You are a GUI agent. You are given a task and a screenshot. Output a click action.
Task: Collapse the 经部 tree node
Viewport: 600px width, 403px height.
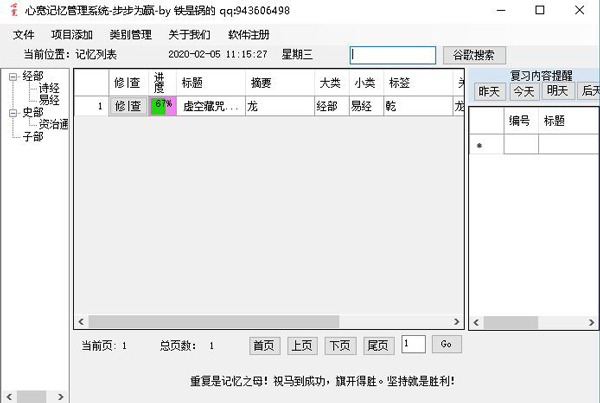[x=11, y=76]
